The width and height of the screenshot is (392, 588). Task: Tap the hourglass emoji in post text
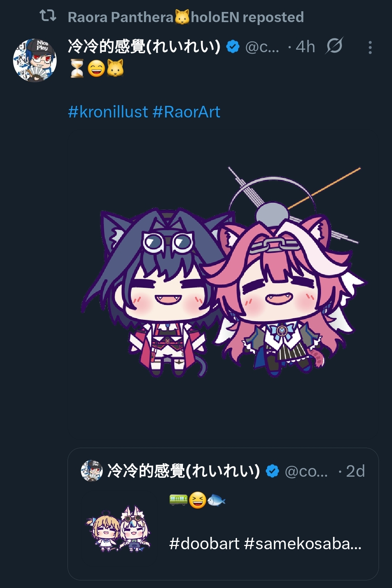[77, 68]
